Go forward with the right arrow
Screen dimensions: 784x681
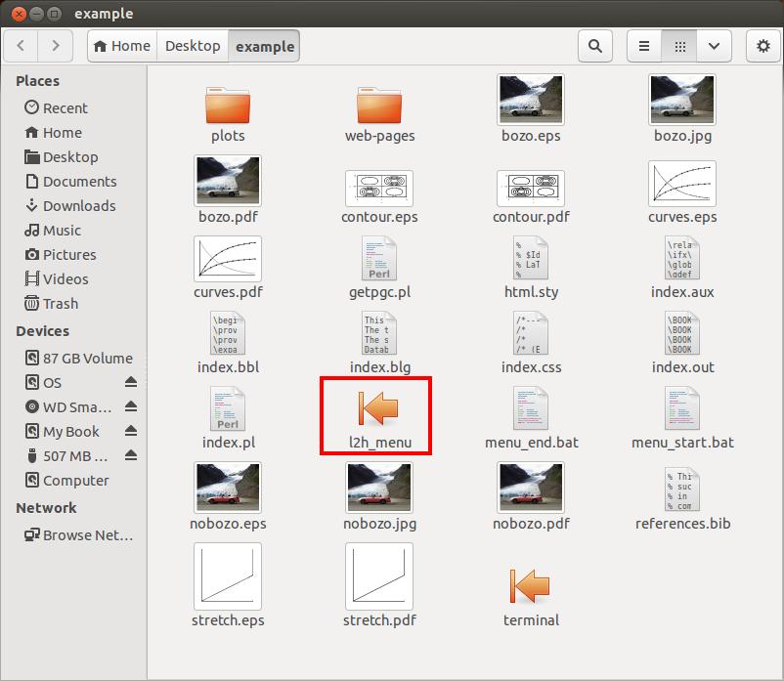coord(56,46)
